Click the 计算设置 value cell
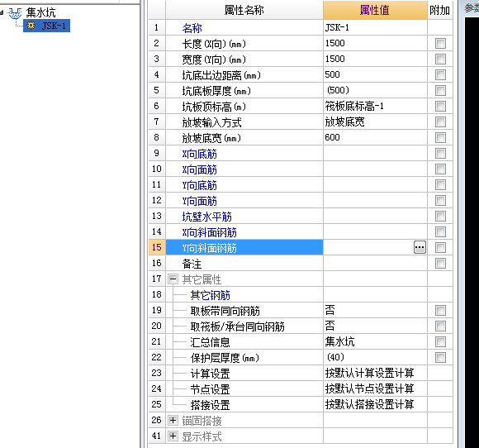Screen dimensions: 479x448 (375, 373)
